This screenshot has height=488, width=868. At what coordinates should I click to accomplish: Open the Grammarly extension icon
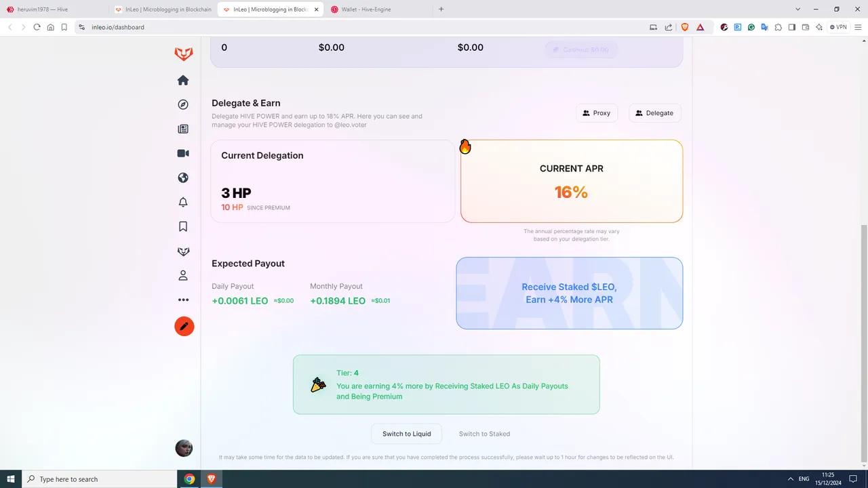751,27
